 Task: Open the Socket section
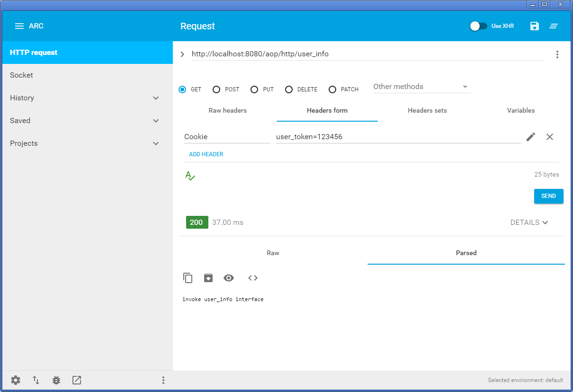click(88, 75)
